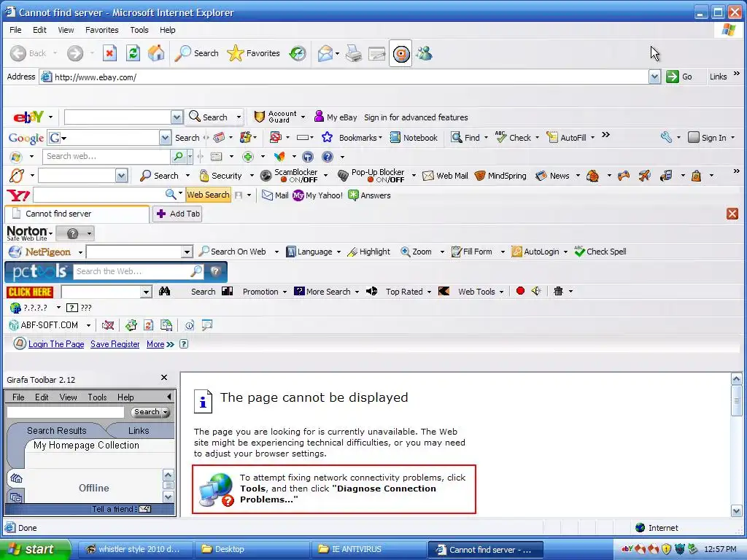Open the Favorites menu
Viewport: 747px width, 560px height.
(102, 30)
